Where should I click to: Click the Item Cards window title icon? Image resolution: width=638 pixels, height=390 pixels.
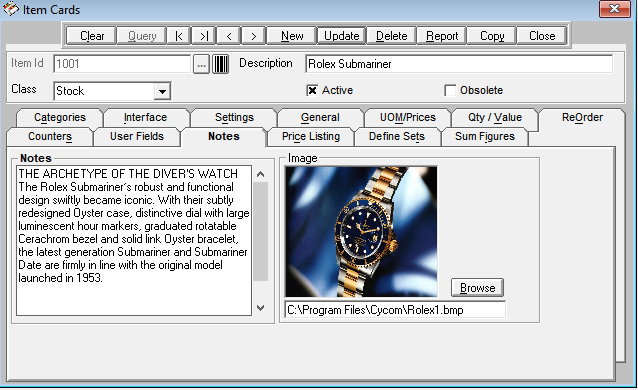11,9
